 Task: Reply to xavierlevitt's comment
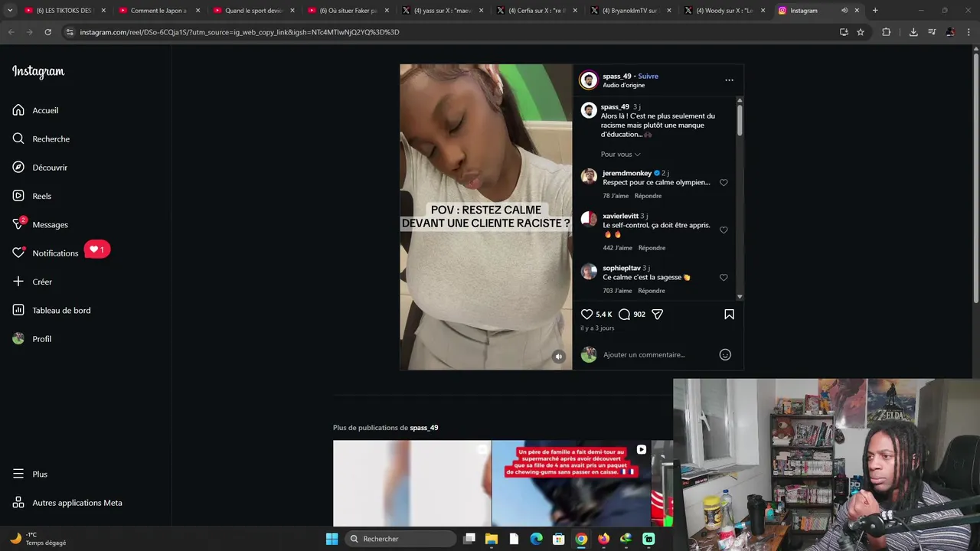coord(652,248)
